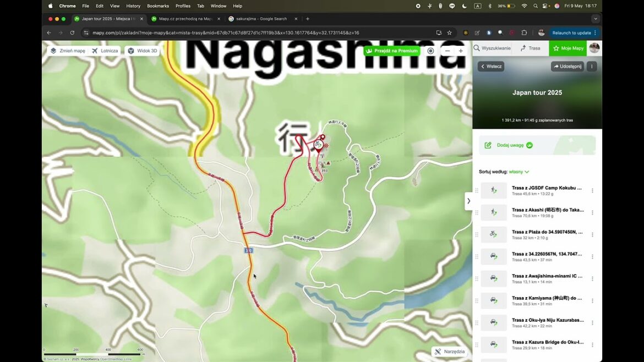Click the cyclist icon on the Plaża route

click(x=493, y=234)
